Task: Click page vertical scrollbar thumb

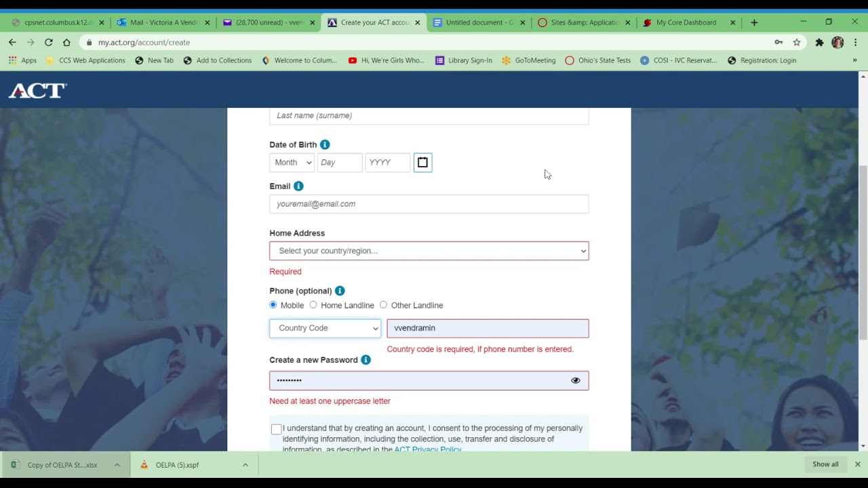Action: (x=863, y=251)
